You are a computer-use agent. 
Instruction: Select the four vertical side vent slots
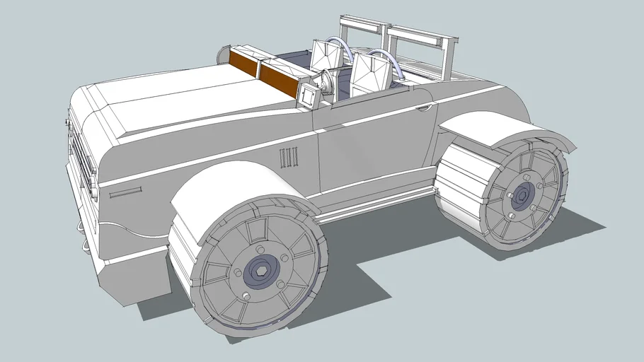coord(289,158)
